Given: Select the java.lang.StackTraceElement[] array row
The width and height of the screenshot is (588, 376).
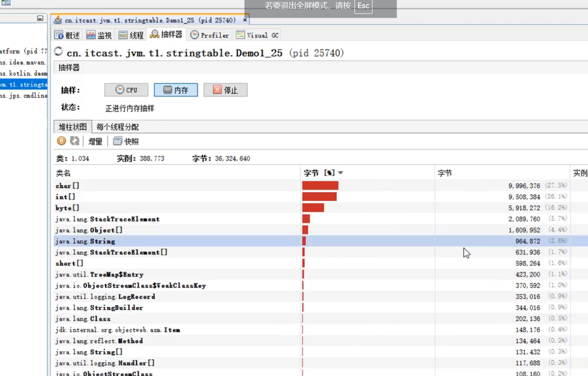Looking at the screenshot, I should (x=321, y=252).
